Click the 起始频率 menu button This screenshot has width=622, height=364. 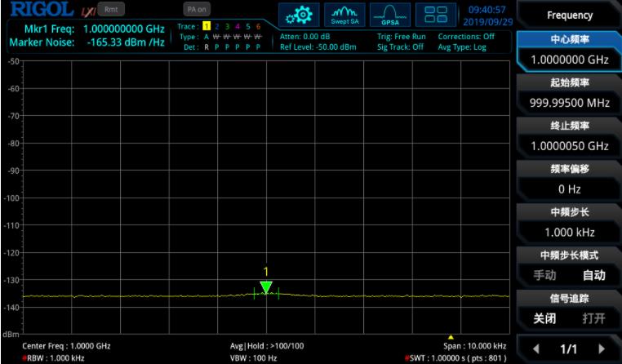click(x=570, y=82)
